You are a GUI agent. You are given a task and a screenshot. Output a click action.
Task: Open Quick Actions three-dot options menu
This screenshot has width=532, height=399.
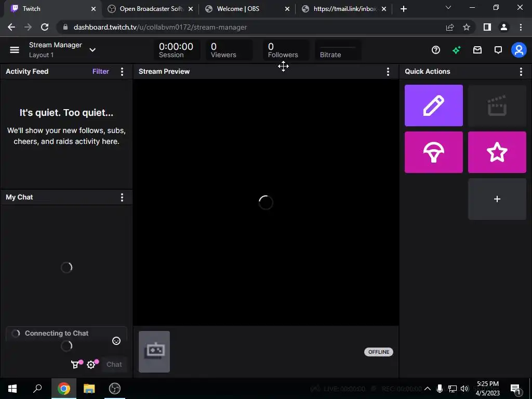(x=521, y=71)
